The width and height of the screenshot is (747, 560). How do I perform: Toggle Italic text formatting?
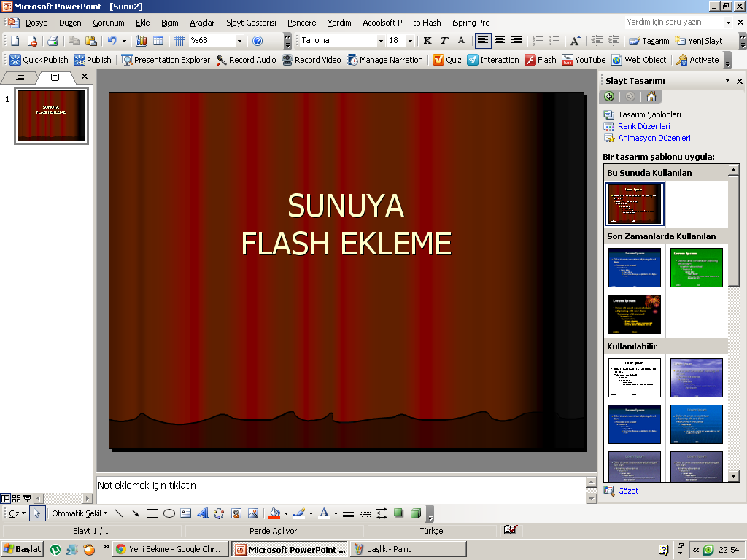pos(444,41)
